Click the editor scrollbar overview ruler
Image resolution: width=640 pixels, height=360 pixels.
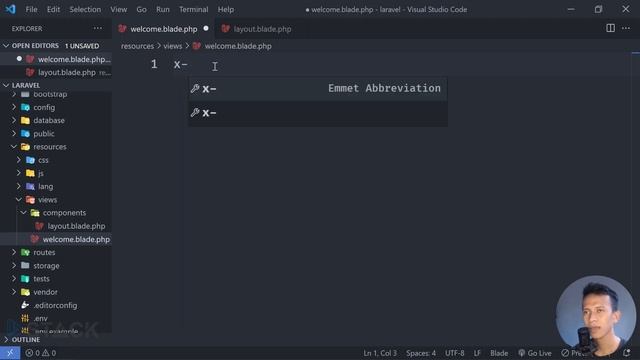click(x=636, y=199)
